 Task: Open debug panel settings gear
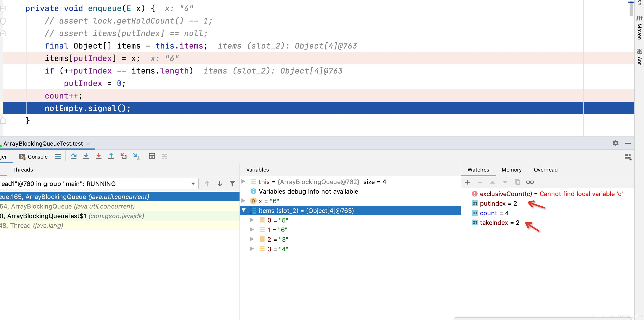pos(615,143)
